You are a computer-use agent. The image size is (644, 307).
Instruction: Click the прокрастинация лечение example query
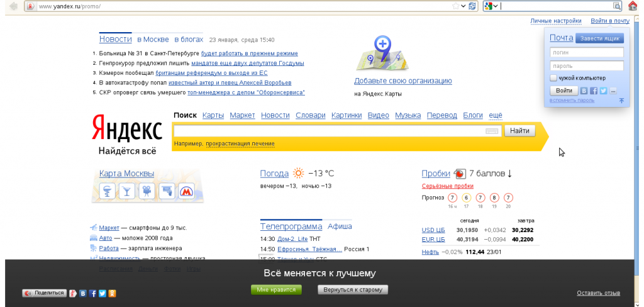[x=240, y=144]
